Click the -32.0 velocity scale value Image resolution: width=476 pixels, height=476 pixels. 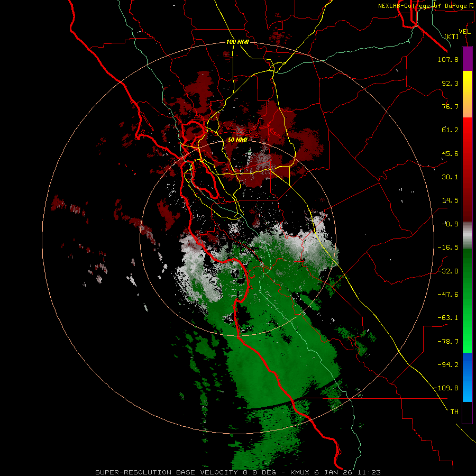448,271
